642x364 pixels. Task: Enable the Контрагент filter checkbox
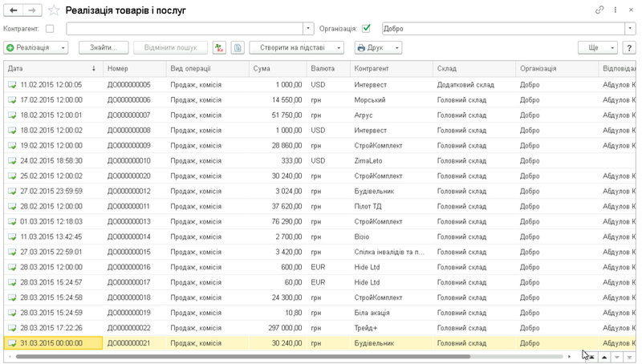point(51,29)
